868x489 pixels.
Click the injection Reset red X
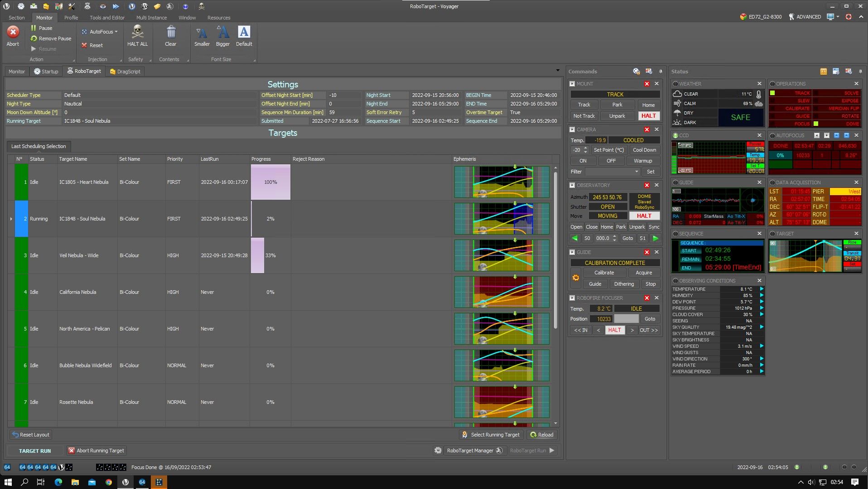click(84, 45)
